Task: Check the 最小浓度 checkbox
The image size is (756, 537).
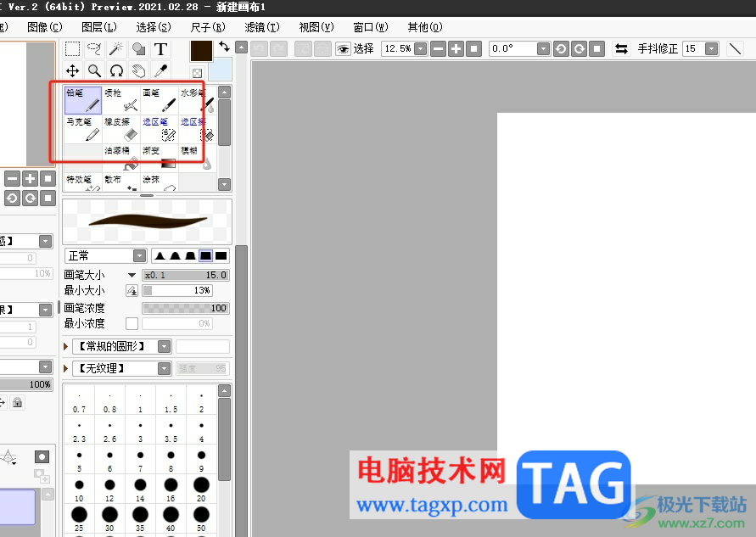Action: coord(132,323)
